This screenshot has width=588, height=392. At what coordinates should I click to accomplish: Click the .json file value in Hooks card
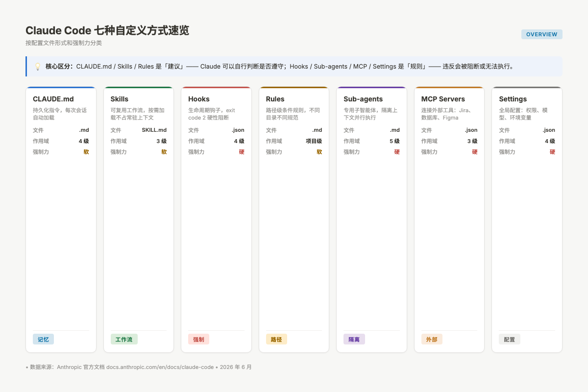[238, 130]
